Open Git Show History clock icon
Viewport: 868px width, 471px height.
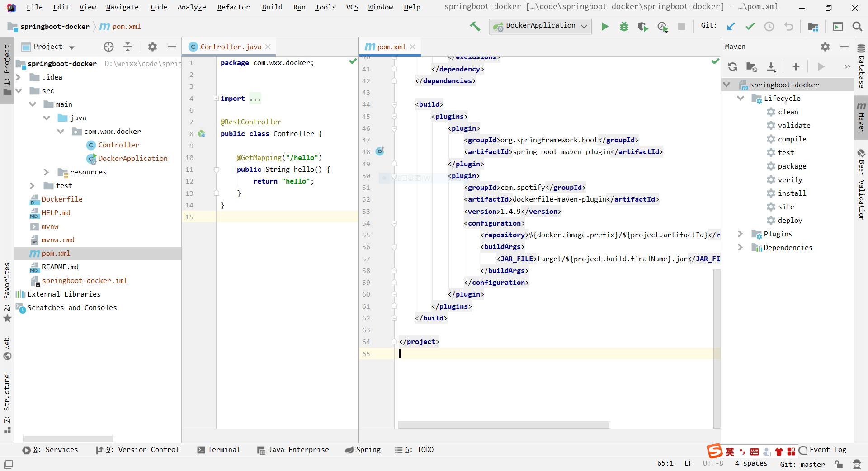[769, 27]
